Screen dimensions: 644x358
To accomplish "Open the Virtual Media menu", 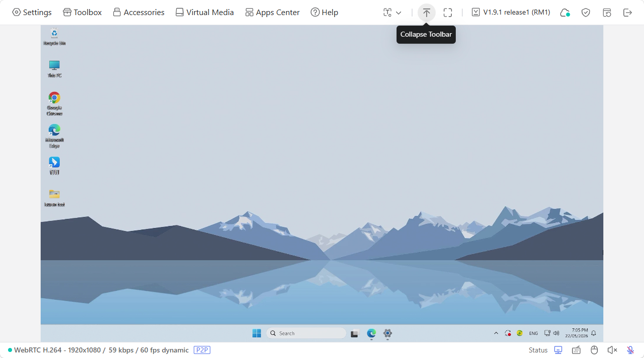I will pyautogui.click(x=204, y=13).
